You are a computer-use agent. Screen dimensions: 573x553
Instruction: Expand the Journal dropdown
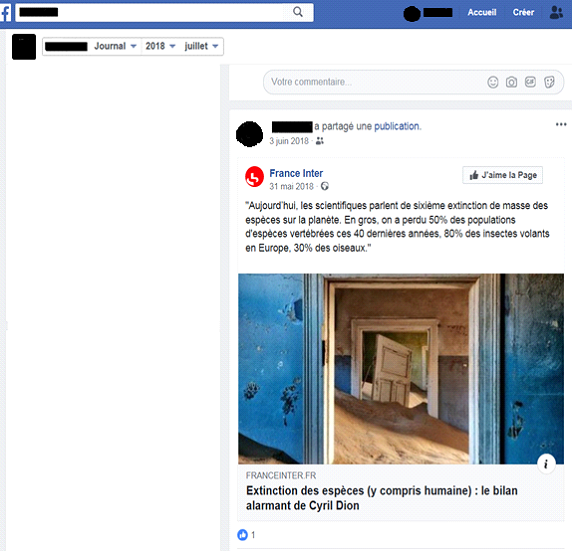[115, 46]
